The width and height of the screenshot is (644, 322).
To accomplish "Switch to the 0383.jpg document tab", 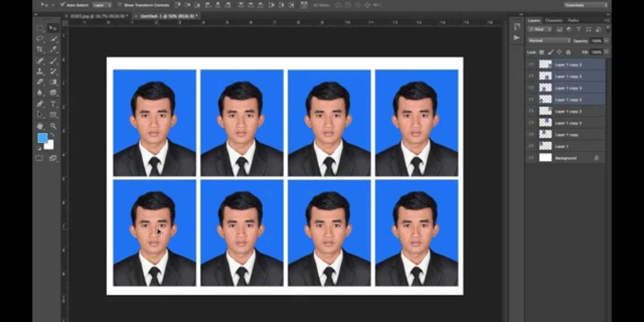I will [x=99, y=16].
